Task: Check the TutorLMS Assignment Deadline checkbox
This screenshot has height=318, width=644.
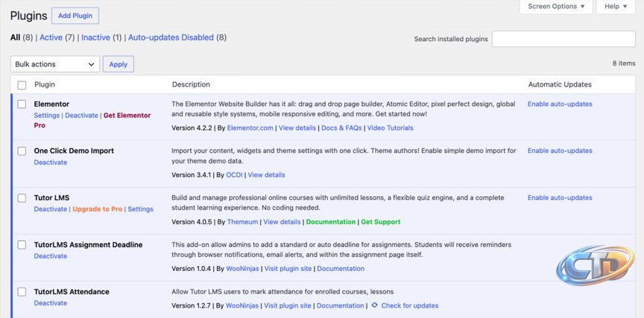Action: point(22,245)
